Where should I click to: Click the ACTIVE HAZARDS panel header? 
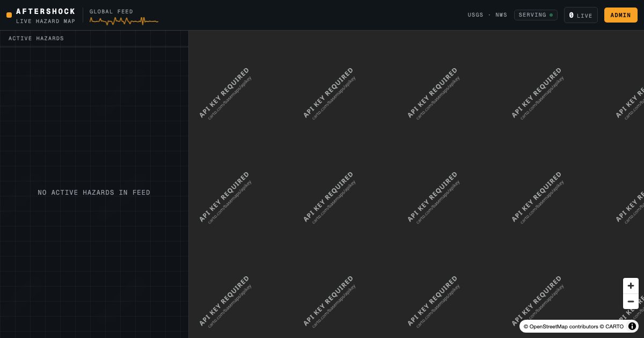coord(94,39)
